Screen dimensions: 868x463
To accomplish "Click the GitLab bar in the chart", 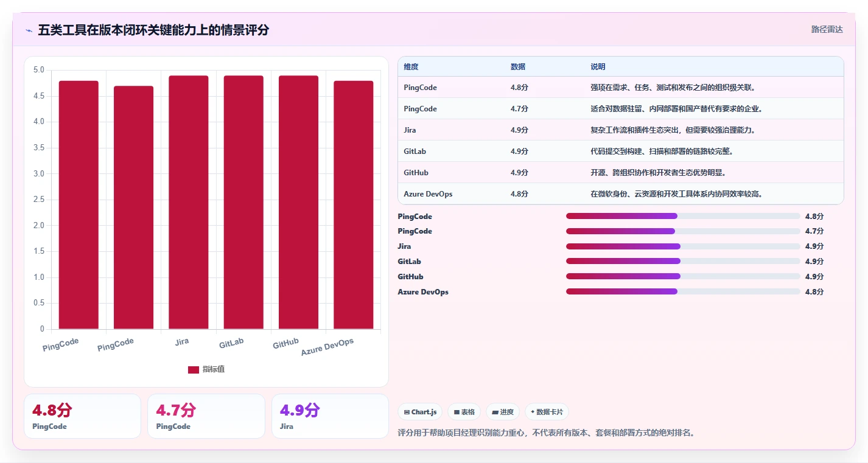I will 243,203.
